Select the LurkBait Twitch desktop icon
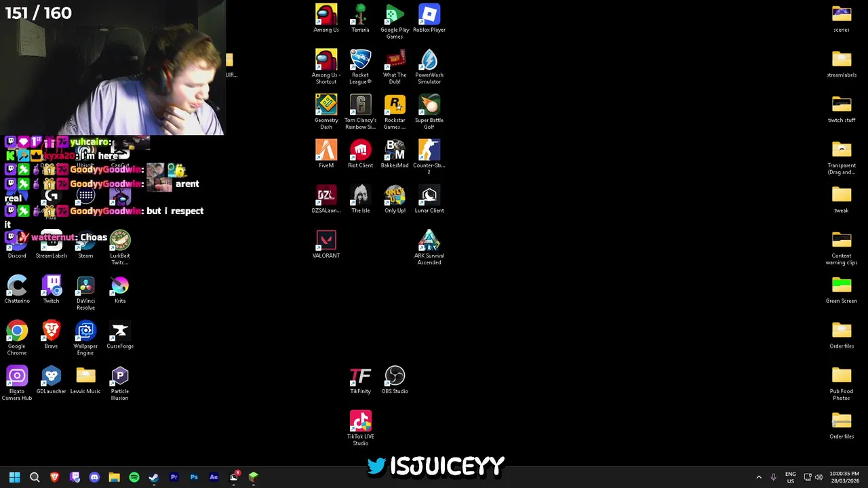 click(120, 248)
